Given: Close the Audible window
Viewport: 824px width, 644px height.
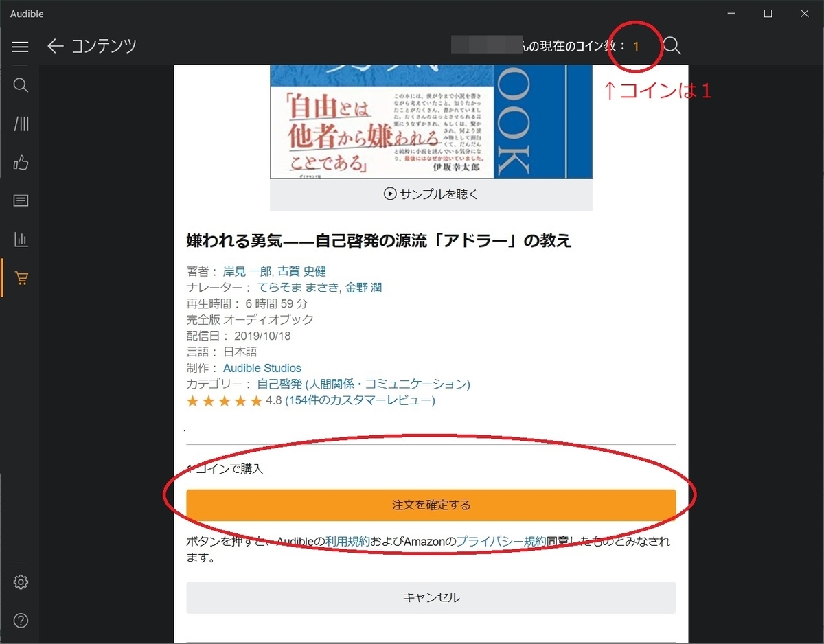Looking at the screenshot, I should click(805, 14).
